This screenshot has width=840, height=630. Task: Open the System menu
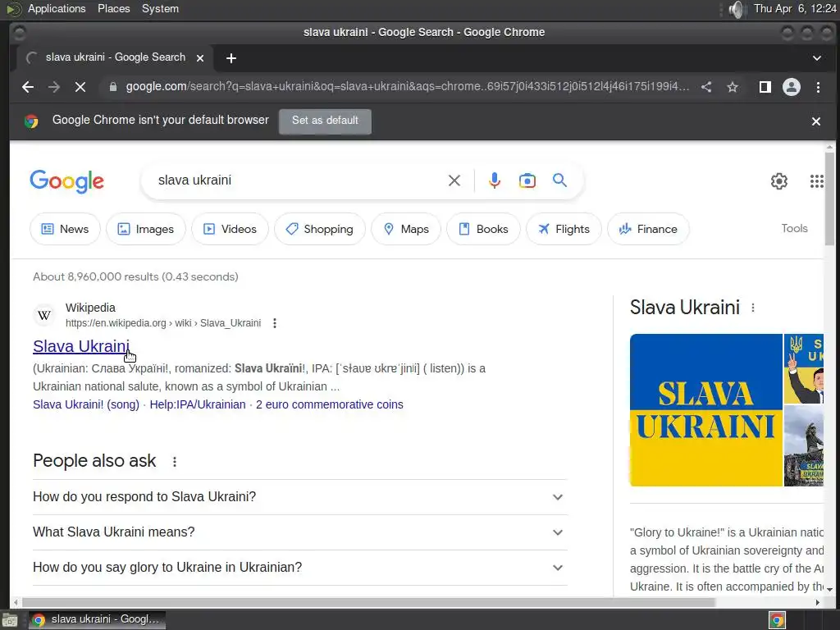click(x=160, y=8)
